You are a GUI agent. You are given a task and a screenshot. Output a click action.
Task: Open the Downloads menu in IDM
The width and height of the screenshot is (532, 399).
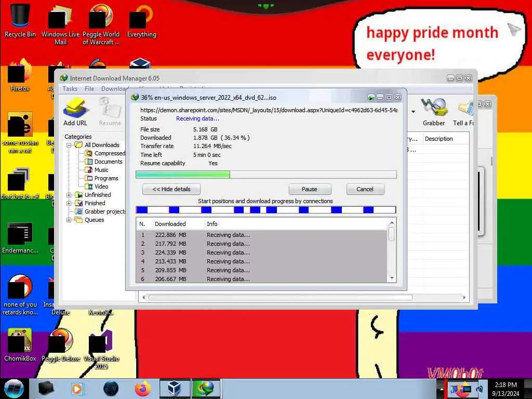pyautogui.click(x=113, y=89)
